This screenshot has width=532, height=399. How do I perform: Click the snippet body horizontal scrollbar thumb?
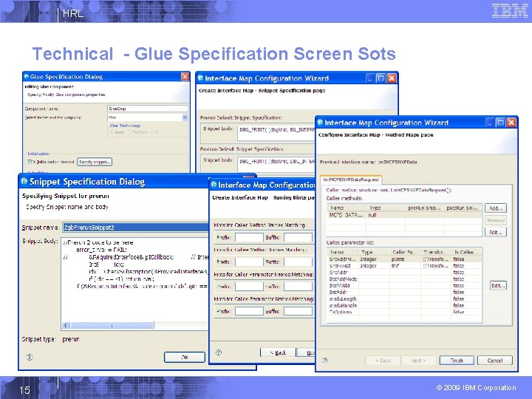point(112,325)
